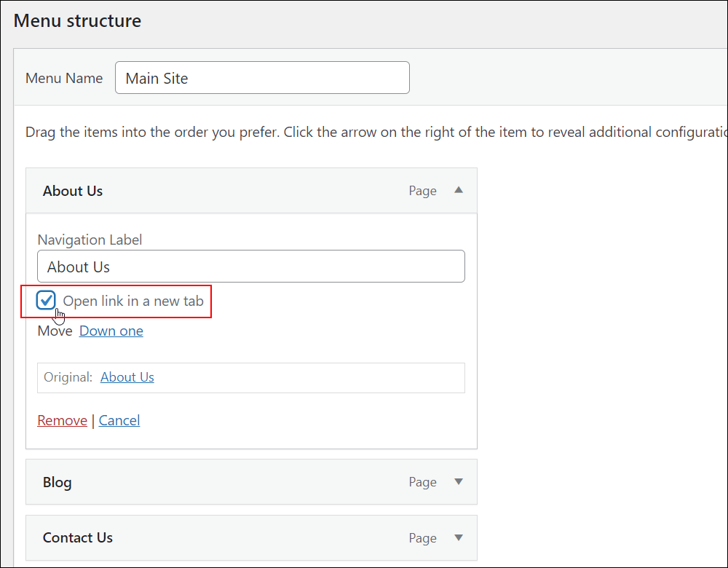Screen dimensions: 728x568
Task: Open the original About Us page link
Action: tap(127, 377)
